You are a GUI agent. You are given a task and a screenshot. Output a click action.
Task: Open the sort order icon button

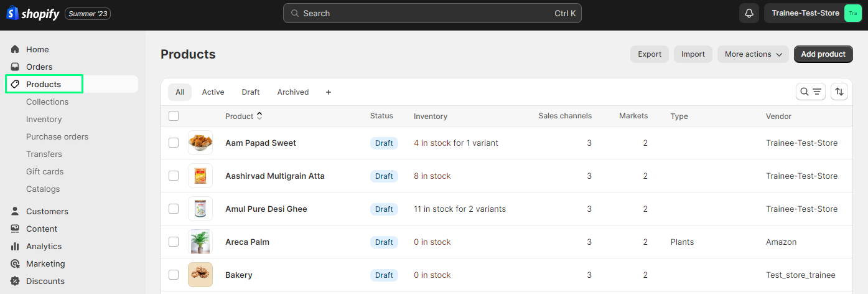tap(839, 92)
